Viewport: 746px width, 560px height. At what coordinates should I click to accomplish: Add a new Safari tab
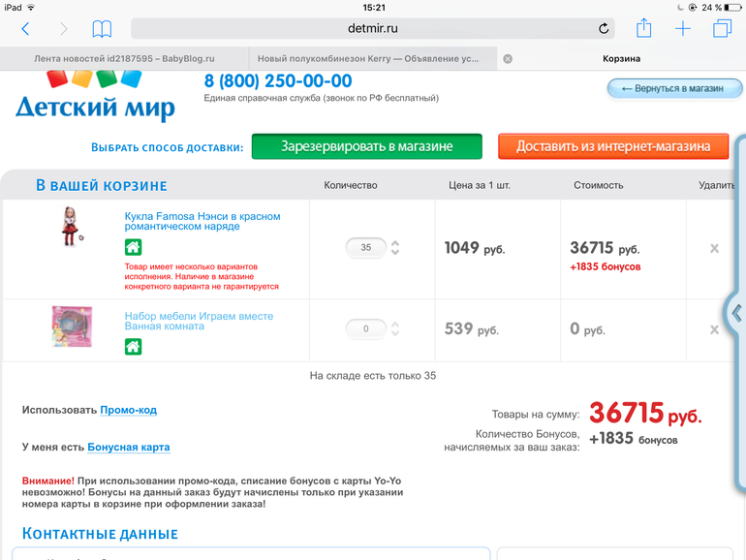click(683, 29)
